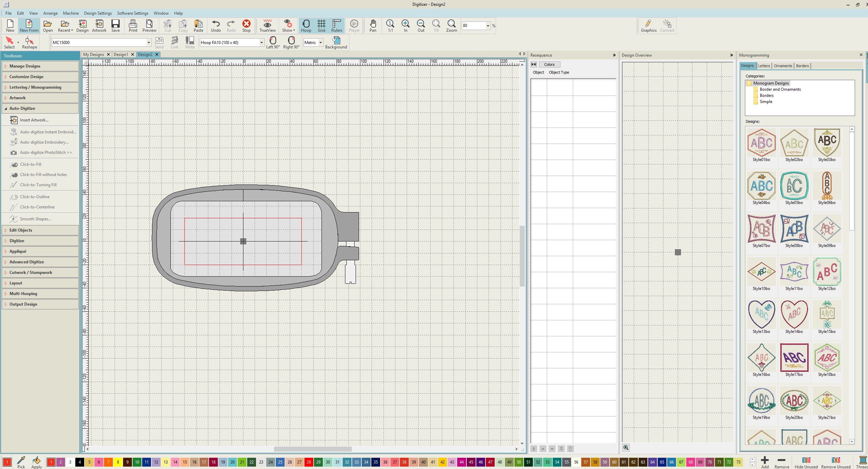The height and width of the screenshot is (469, 868).
Task: Select the Pan hand tool
Action: pos(373,26)
